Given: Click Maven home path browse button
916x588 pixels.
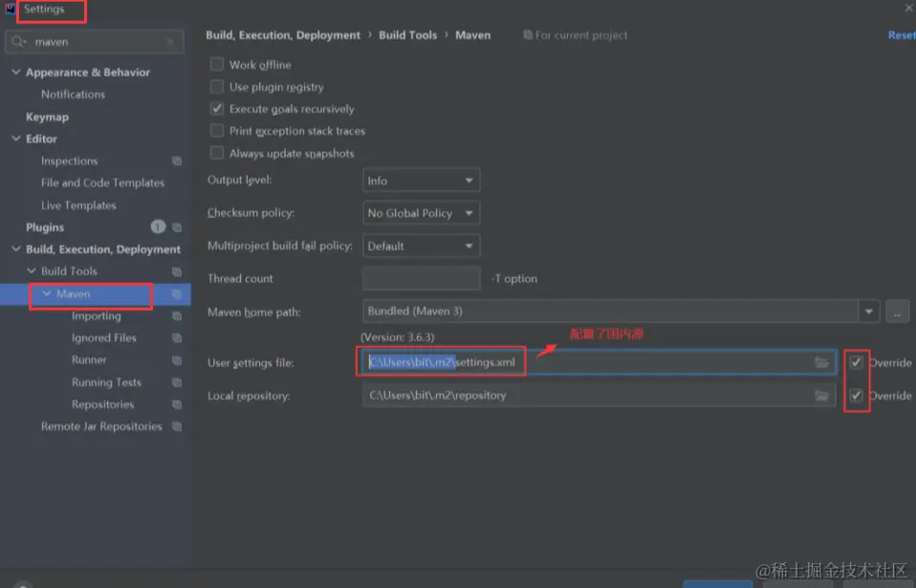Looking at the screenshot, I should pyautogui.click(x=897, y=312).
